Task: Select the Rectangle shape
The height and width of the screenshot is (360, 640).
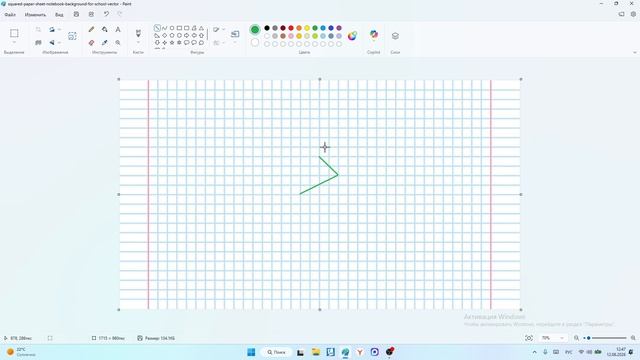Action: coord(179,28)
